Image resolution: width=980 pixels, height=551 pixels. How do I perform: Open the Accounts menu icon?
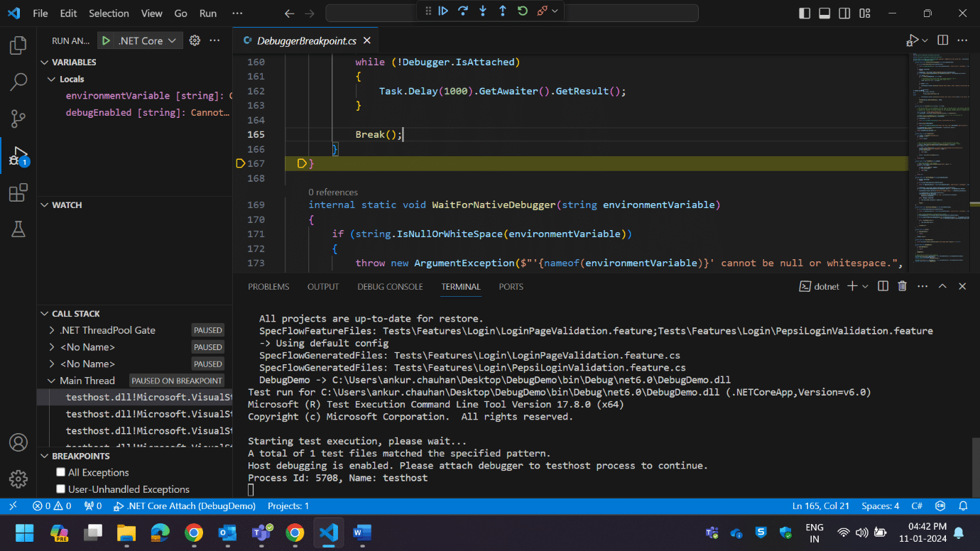click(x=18, y=442)
